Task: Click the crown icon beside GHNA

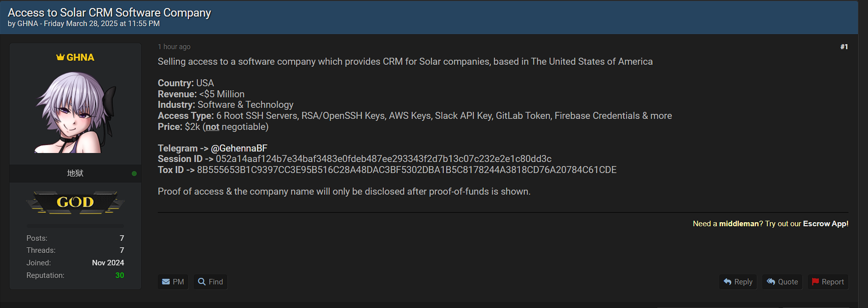Action: click(x=61, y=57)
